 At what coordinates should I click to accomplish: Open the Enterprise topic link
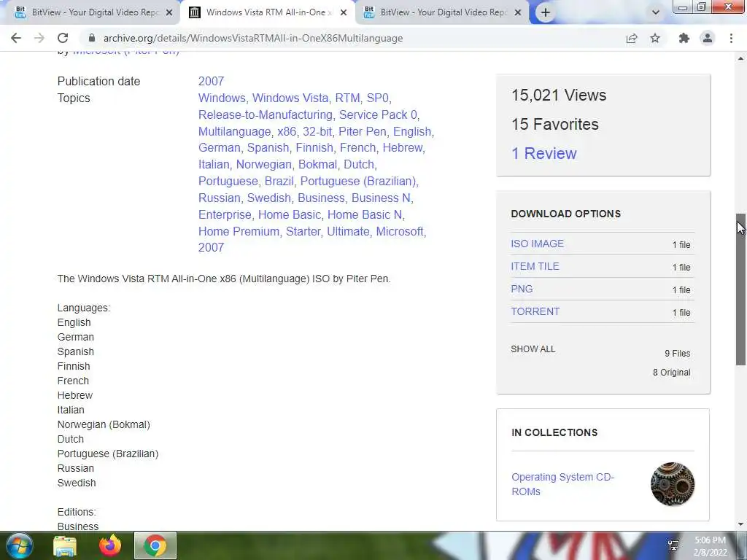pyautogui.click(x=225, y=215)
